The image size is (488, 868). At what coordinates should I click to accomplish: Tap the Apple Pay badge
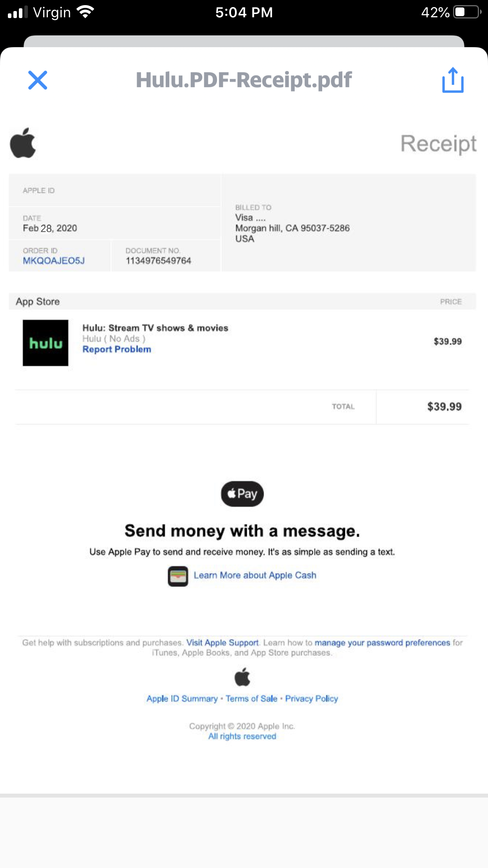pyautogui.click(x=242, y=494)
